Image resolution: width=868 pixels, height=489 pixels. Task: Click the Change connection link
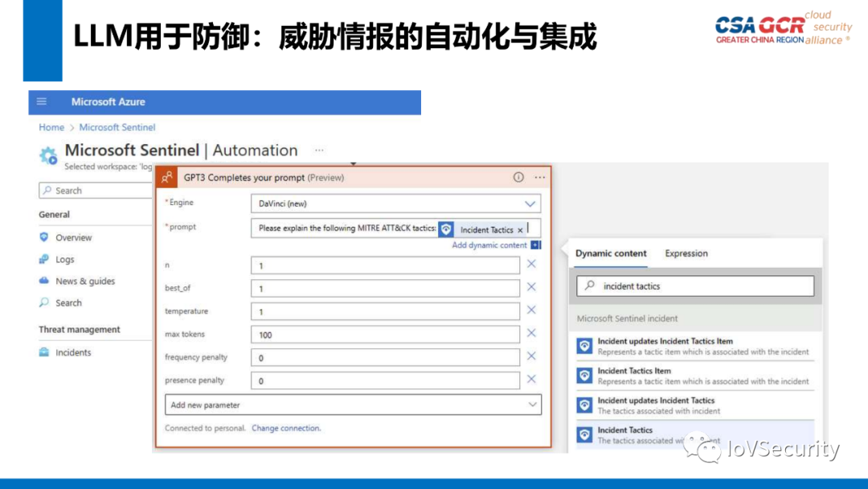click(286, 428)
